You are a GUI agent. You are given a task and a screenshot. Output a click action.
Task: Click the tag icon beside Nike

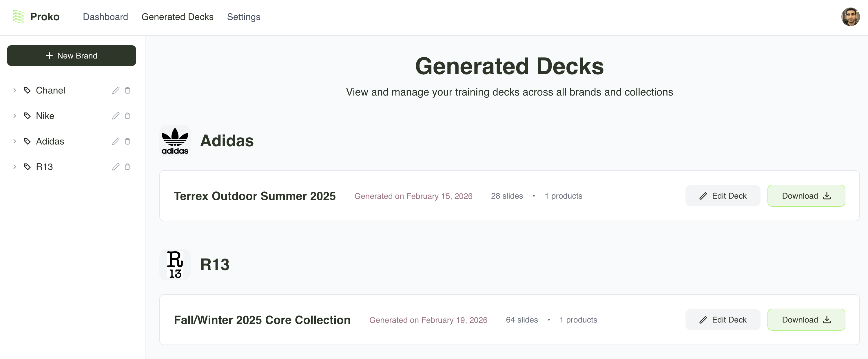27,116
